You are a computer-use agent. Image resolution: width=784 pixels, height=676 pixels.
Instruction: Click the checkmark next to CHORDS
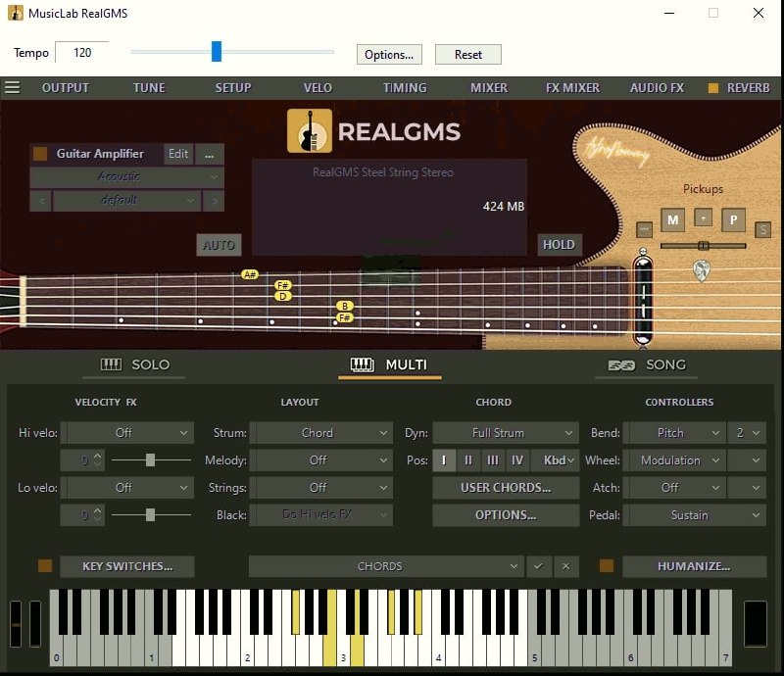538,566
